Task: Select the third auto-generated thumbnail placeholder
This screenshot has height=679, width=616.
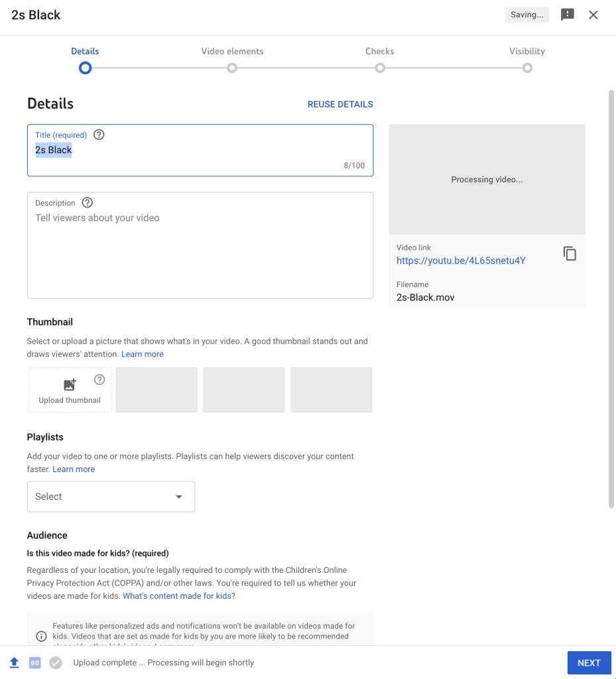Action: (331, 390)
